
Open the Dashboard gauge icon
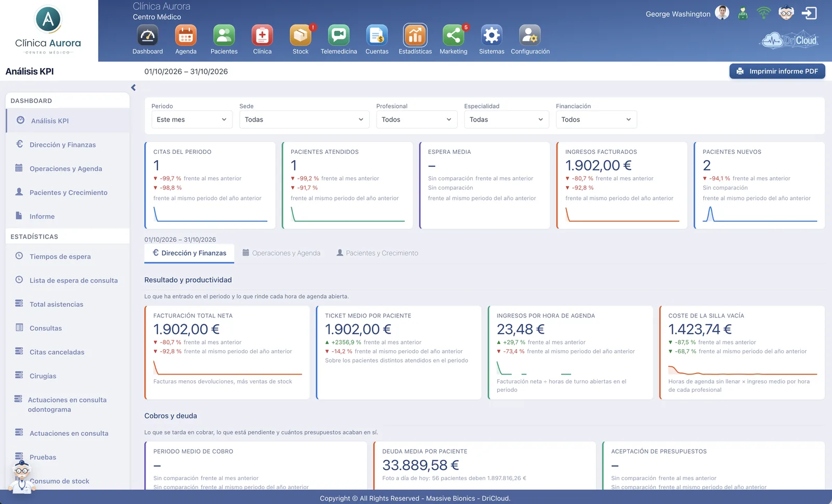(148, 35)
